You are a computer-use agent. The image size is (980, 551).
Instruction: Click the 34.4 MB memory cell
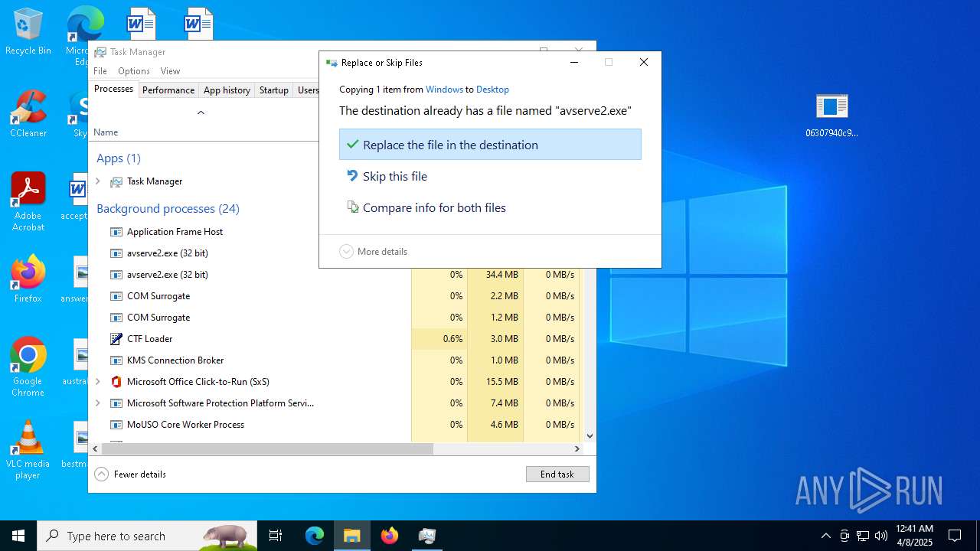pyautogui.click(x=495, y=275)
